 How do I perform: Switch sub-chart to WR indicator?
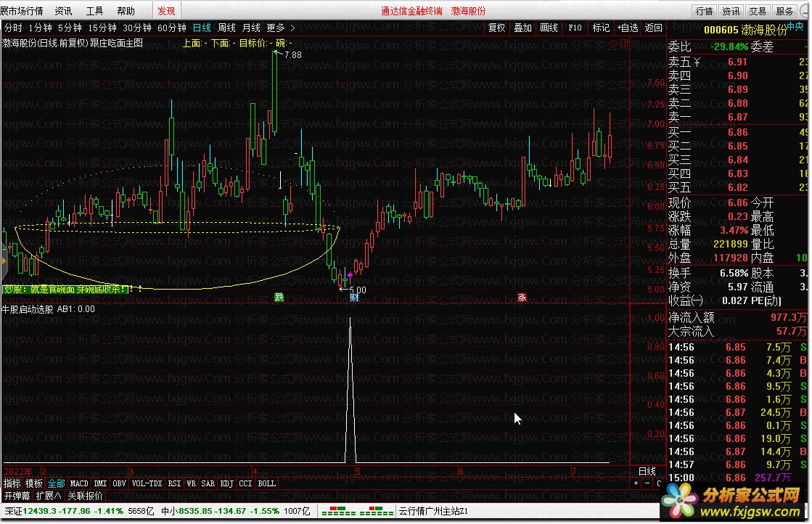click(191, 483)
